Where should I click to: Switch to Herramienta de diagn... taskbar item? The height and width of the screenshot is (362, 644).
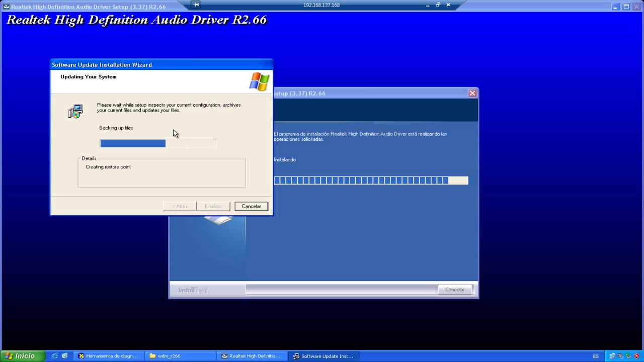109,356
